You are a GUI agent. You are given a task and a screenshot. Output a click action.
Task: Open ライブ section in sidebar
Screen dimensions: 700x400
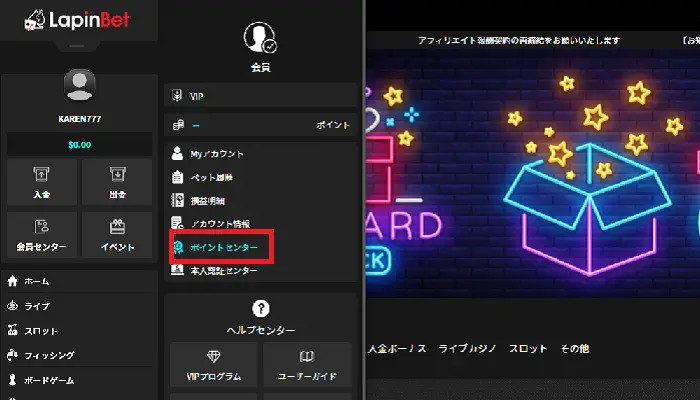(36, 306)
